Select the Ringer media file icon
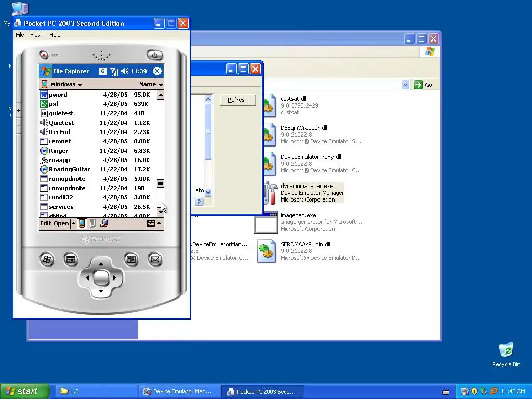Screen dimensions: 532x399 (x=44, y=151)
